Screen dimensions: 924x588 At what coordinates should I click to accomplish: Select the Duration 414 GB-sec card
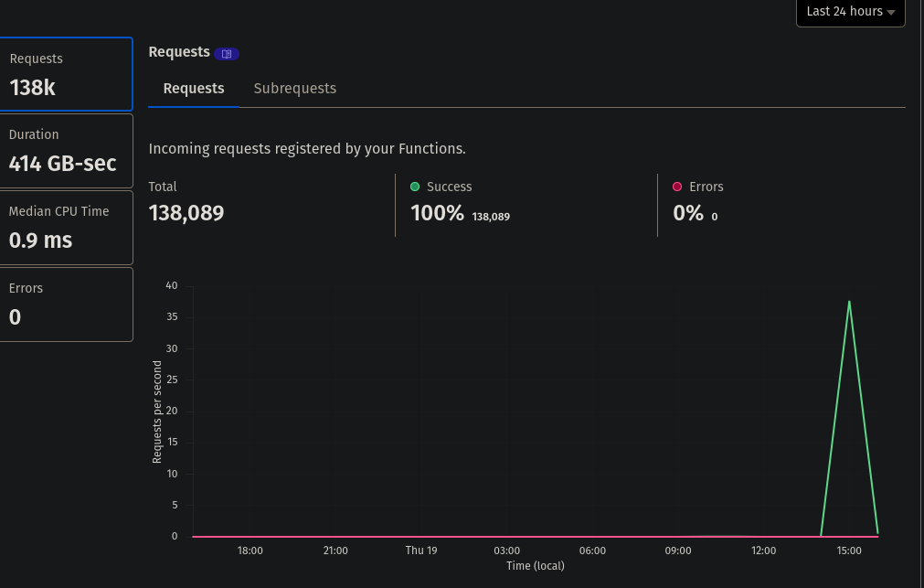[x=66, y=150]
